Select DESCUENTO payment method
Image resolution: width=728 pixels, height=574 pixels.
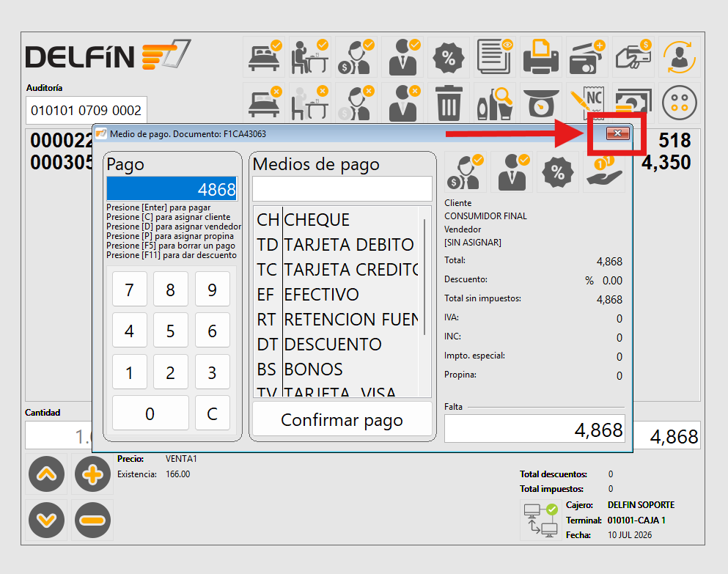pos(337,345)
